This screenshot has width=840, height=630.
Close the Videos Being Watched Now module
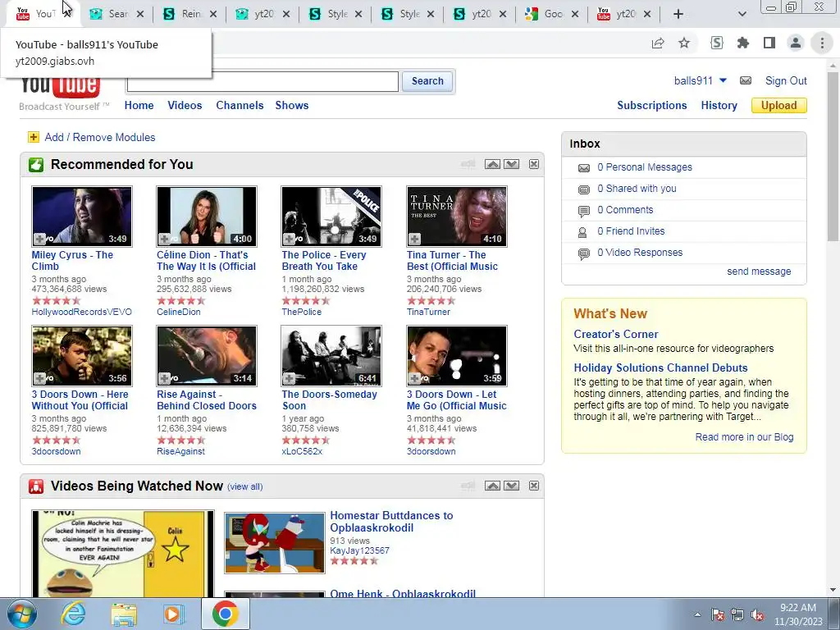(x=534, y=486)
